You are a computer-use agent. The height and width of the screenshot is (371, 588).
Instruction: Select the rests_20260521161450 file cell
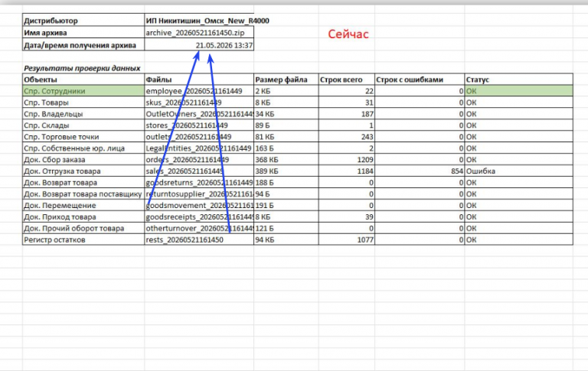pos(199,240)
